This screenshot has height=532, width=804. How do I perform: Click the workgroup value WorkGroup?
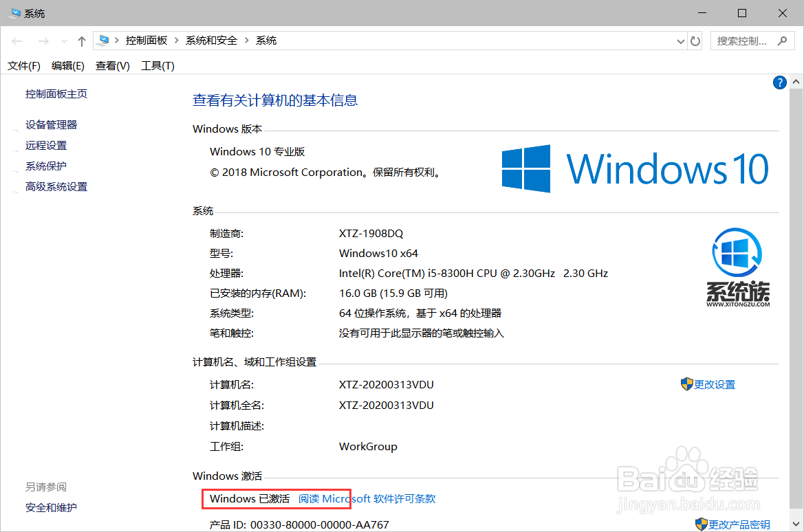click(x=368, y=446)
